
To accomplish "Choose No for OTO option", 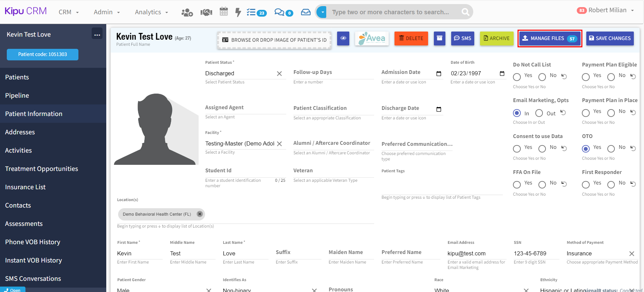I will (611, 149).
